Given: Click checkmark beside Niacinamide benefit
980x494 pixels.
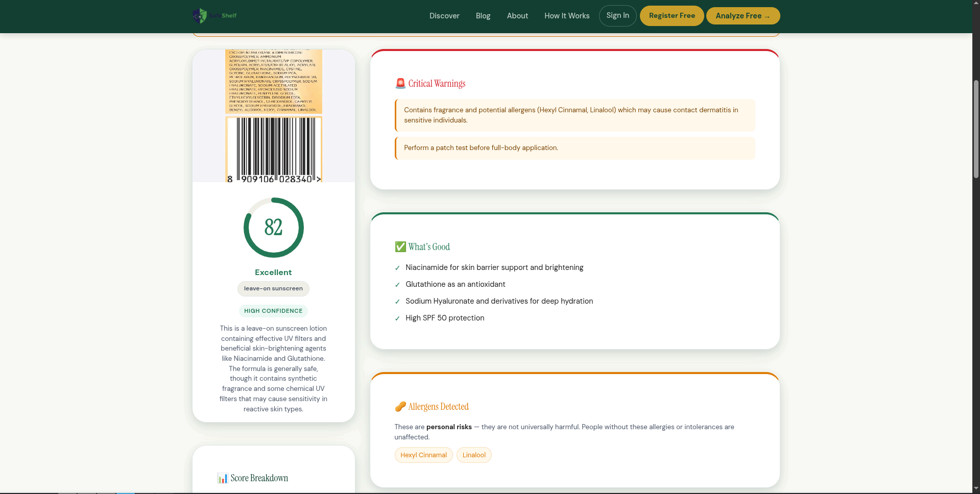Looking at the screenshot, I should point(397,268).
